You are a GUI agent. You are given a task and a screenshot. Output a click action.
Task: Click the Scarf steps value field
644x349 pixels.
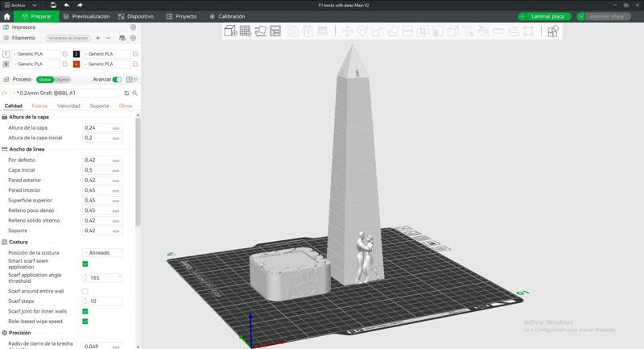102,301
